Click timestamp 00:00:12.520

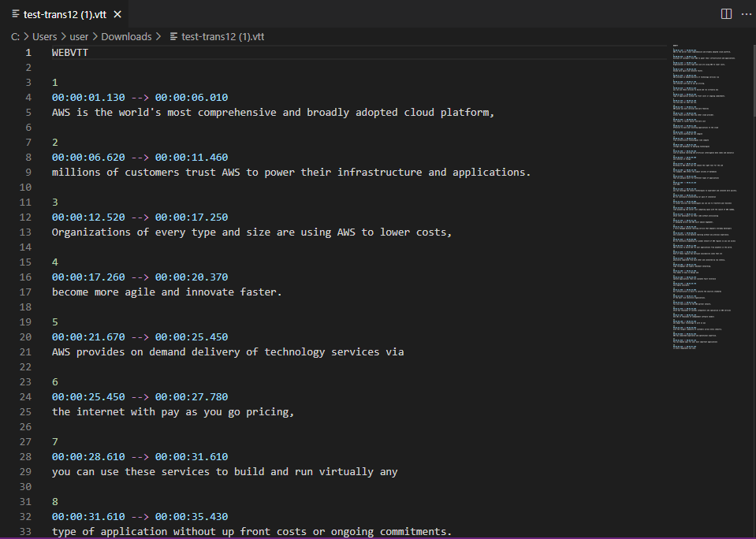click(x=88, y=217)
